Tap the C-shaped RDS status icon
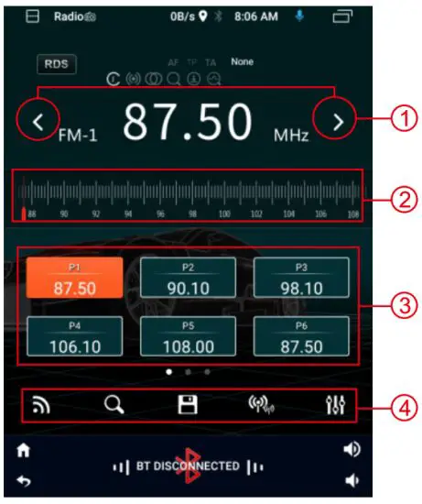This screenshot has height=504, width=422. [x=113, y=79]
